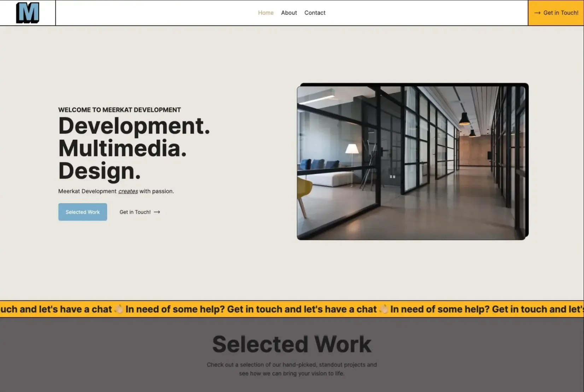Click the underlined word "creates"
The height and width of the screenshot is (392, 584).
pos(128,191)
